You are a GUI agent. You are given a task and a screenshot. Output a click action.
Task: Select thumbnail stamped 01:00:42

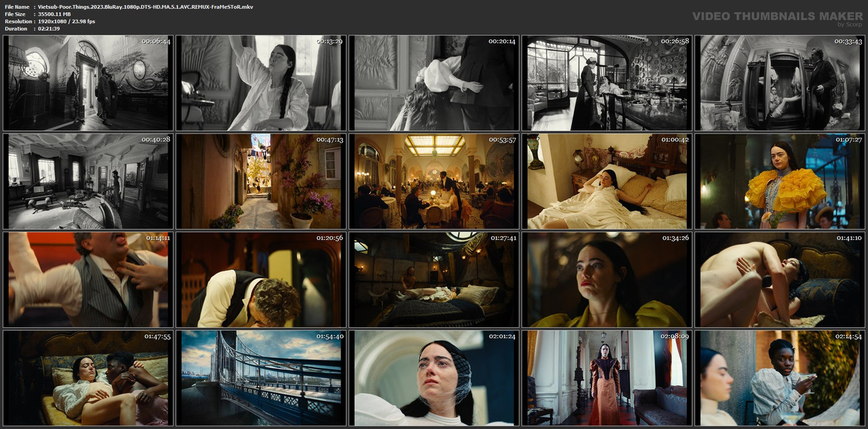tap(607, 181)
